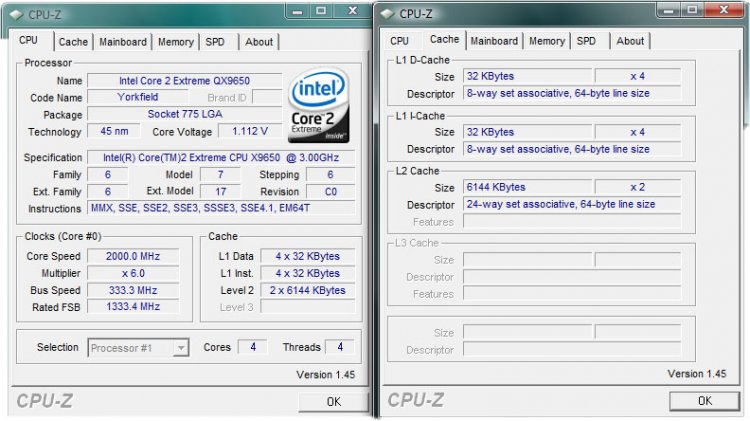The width and height of the screenshot is (750, 421).
Task: Click OK button in left CPU-Z window
Action: [x=334, y=401]
